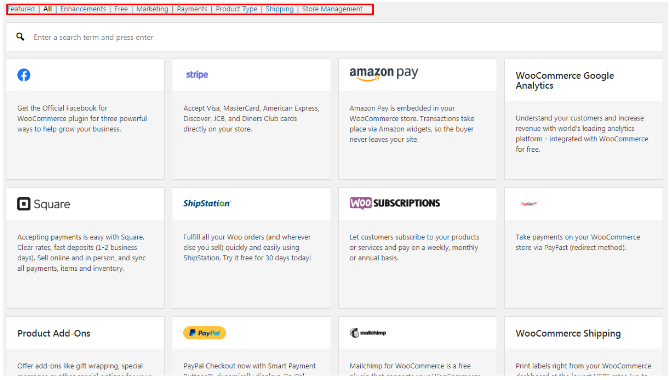Open the WooCommerce Shipping card title

coord(568,334)
